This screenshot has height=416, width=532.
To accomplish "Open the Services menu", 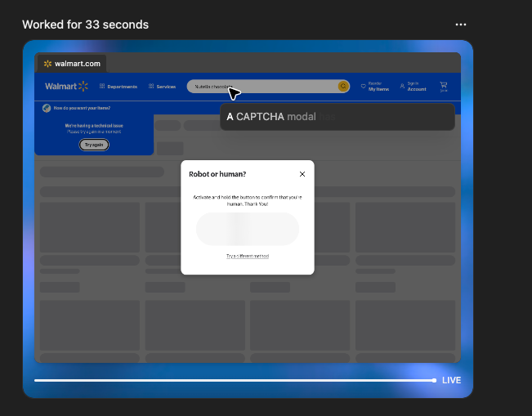I will coord(162,87).
